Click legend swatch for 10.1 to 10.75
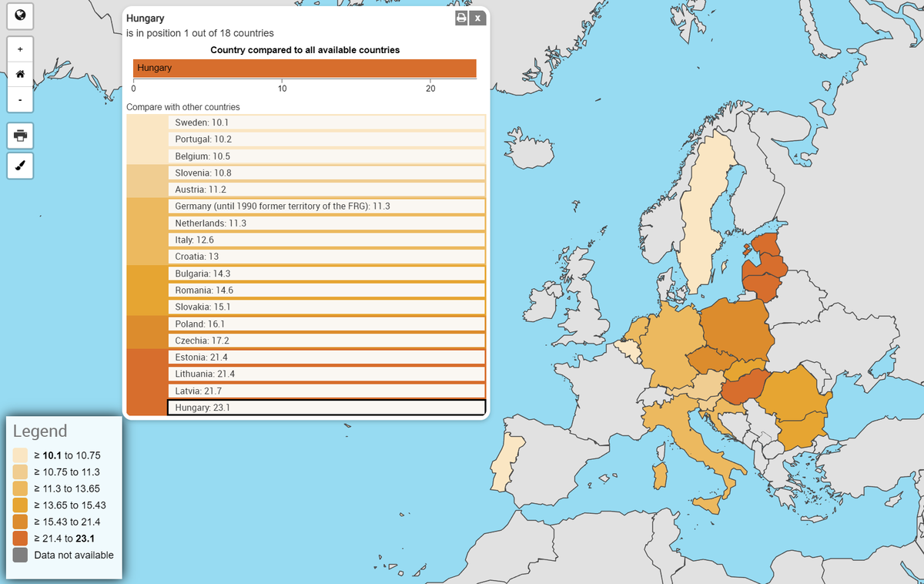This screenshot has width=924, height=584. pos(21,455)
